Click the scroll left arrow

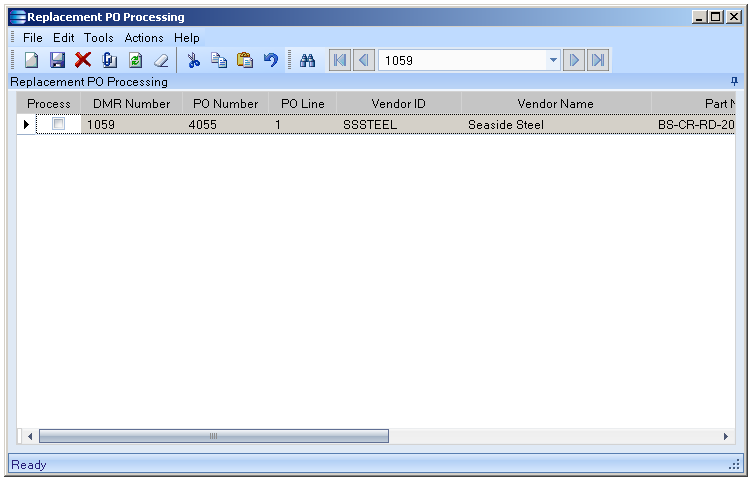(30, 436)
